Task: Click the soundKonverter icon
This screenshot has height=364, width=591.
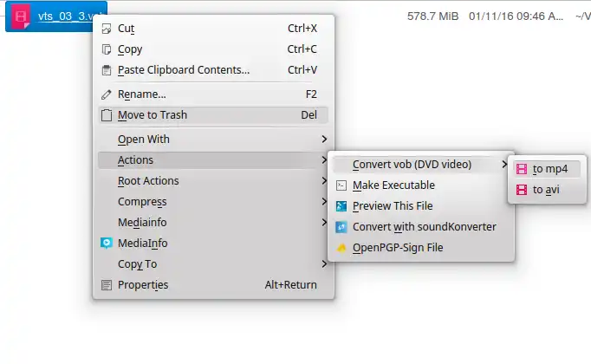Action: 341,227
